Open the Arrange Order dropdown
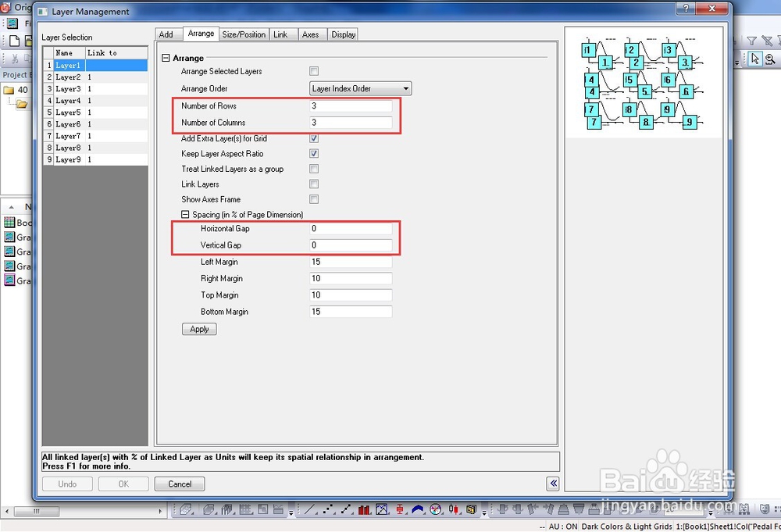Screen dimensions: 781x532 tap(361, 89)
